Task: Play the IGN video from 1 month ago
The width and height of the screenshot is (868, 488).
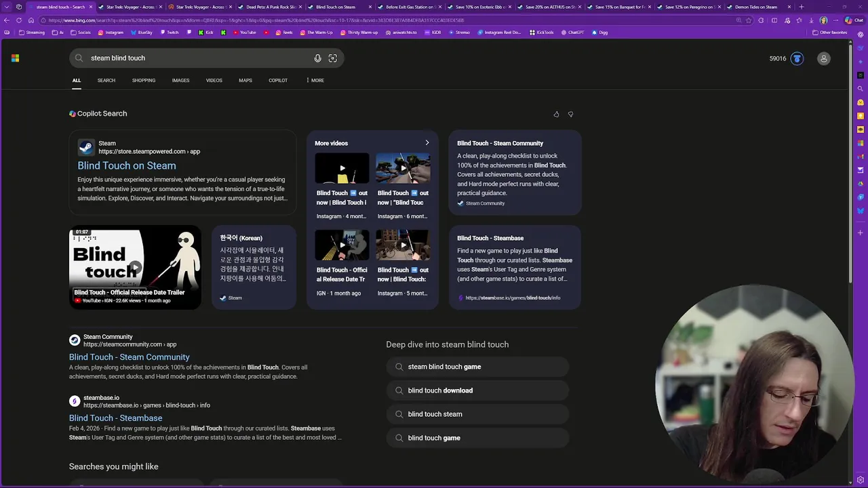Action: coord(342,245)
